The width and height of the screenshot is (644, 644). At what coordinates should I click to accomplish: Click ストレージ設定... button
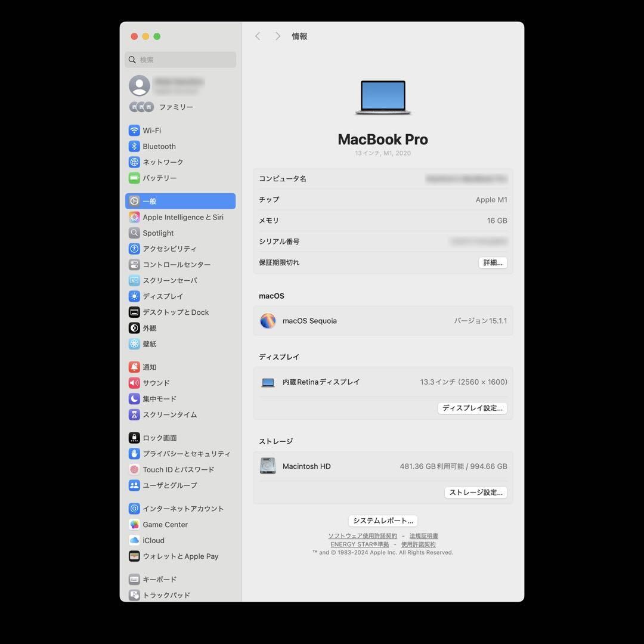[476, 492]
